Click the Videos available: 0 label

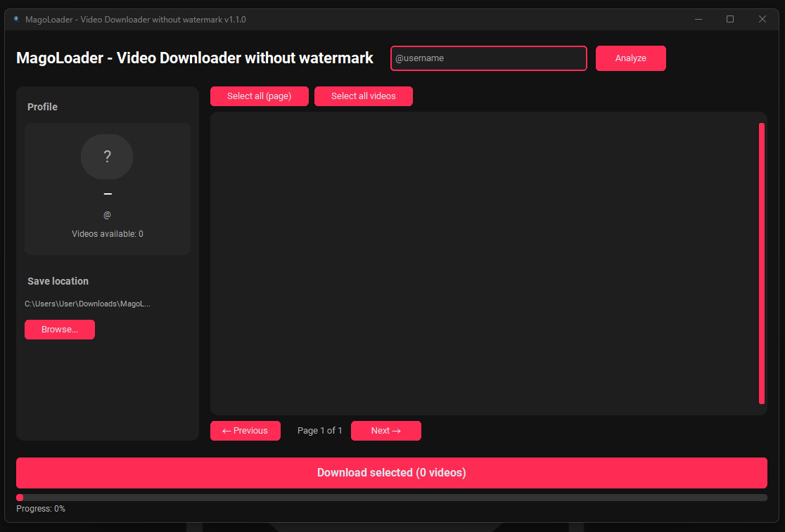(107, 233)
